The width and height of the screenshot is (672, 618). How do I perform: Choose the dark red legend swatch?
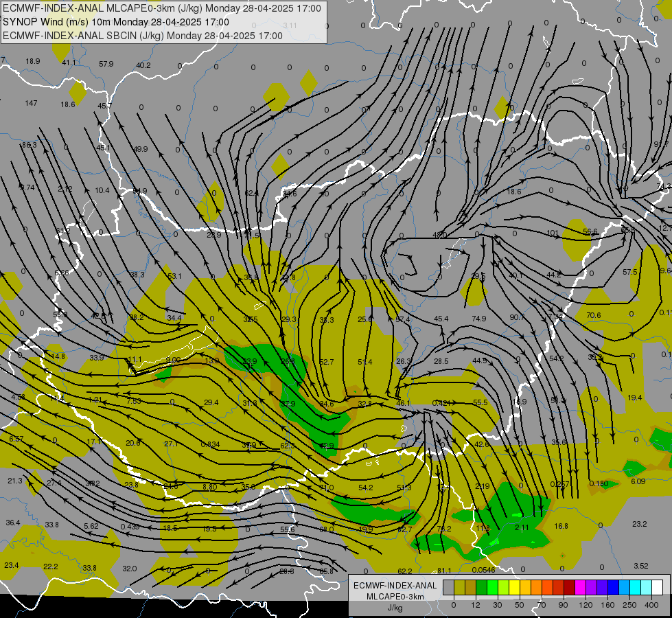pyautogui.click(x=569, y=587)
